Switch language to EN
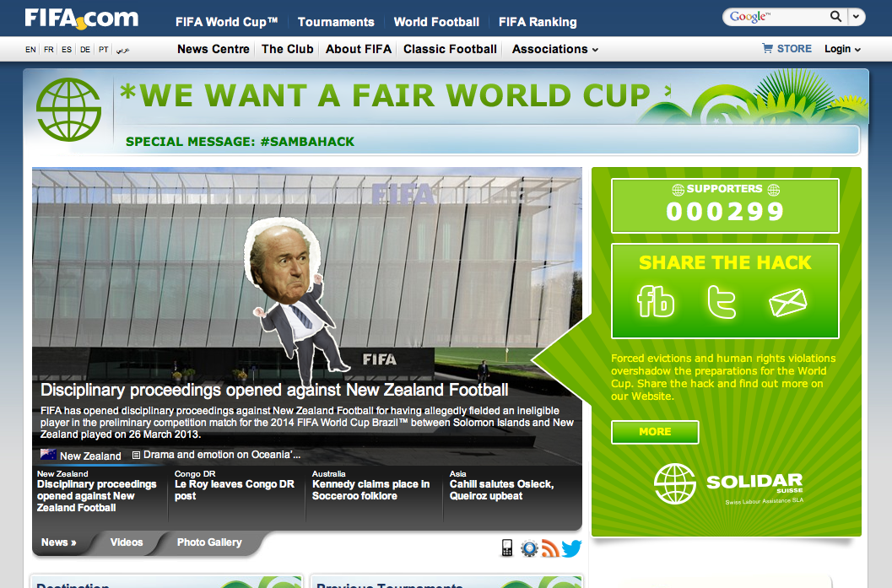 pyautogui.click(x=30, y=50)
